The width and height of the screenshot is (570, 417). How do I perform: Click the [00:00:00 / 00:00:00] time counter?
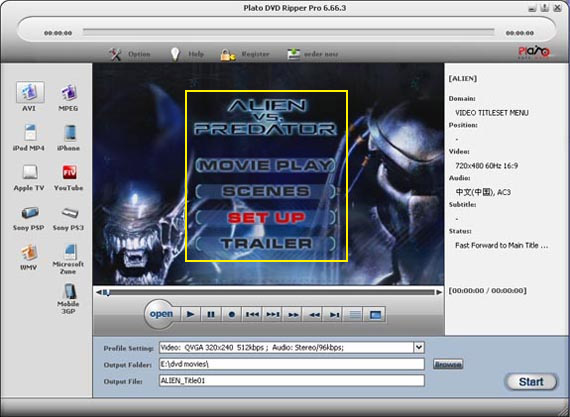(487, 291)
